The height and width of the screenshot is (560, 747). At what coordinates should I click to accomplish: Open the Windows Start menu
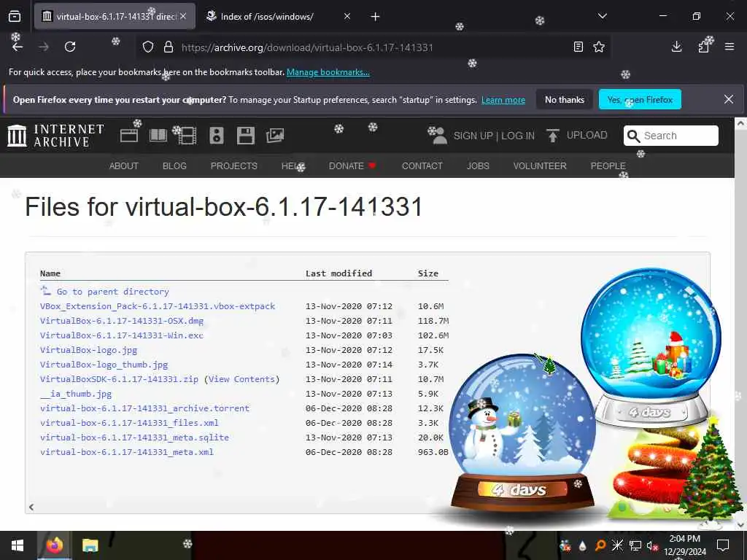point(18,545)
